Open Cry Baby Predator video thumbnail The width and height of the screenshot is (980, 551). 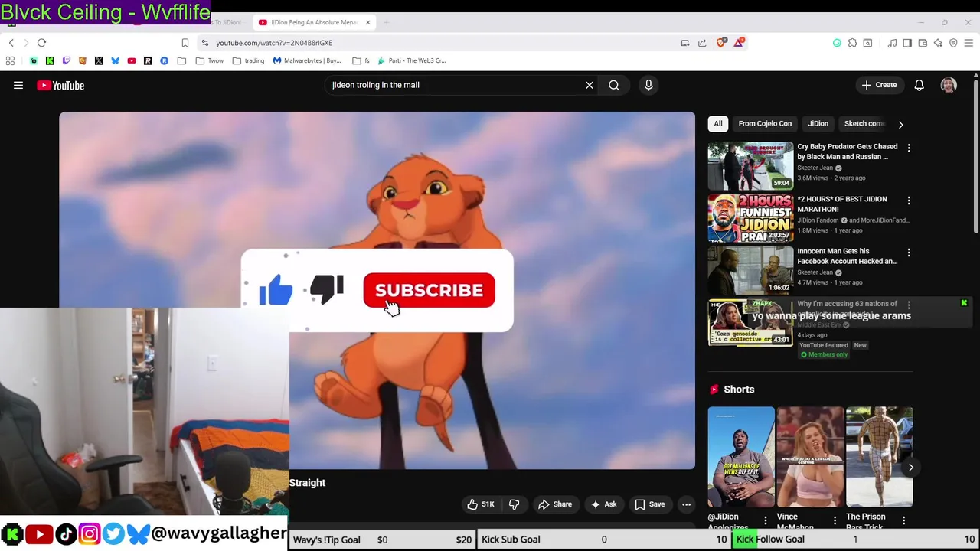750,165
